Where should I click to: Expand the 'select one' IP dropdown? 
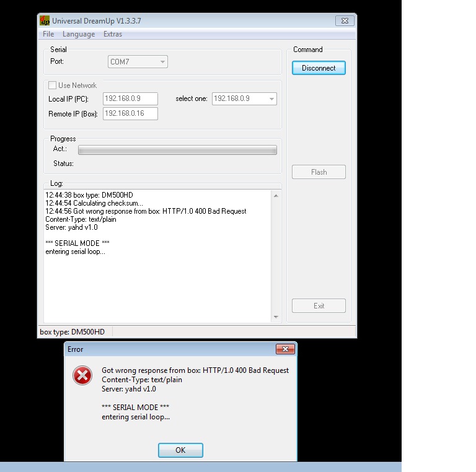pyautogui.click(x=271, y=99)
